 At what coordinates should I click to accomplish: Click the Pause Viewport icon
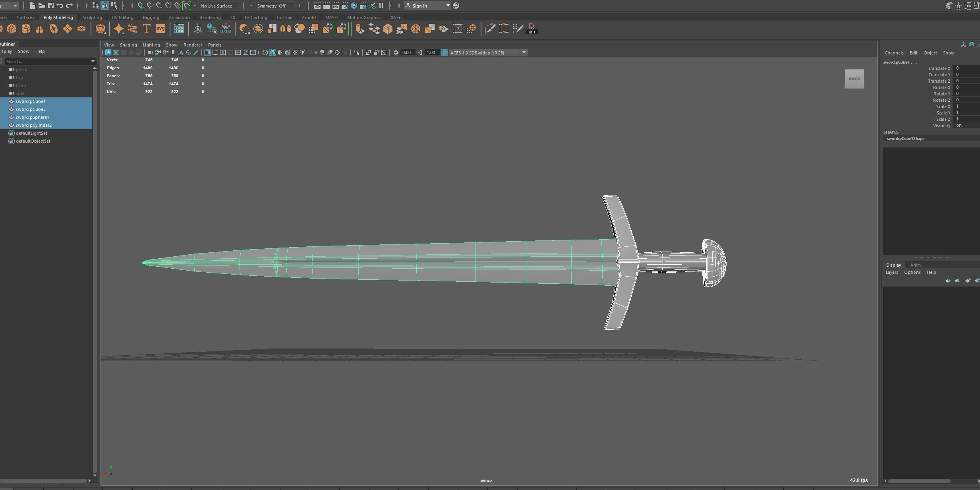tap(381, 6)
